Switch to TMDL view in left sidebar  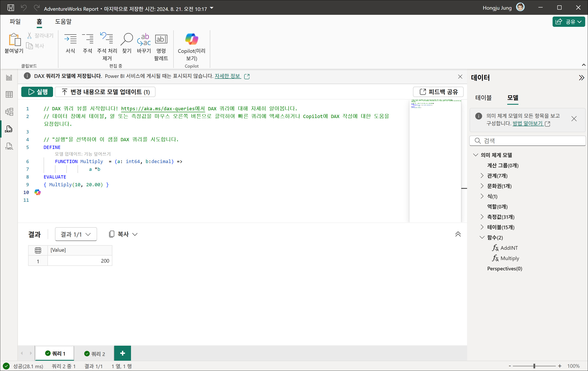(9, 146)
